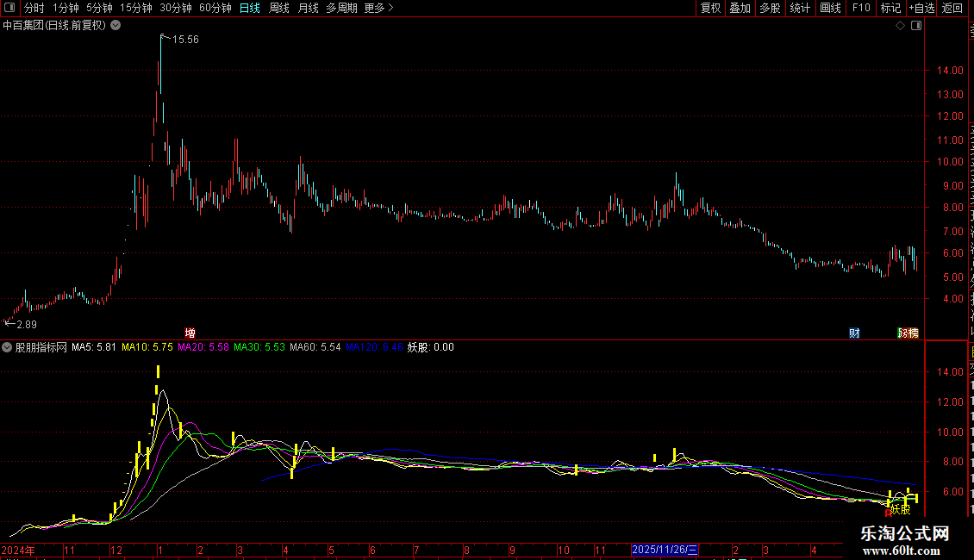Click the 15.56 high price label
974x560 pixels.
tap(185, 39)
